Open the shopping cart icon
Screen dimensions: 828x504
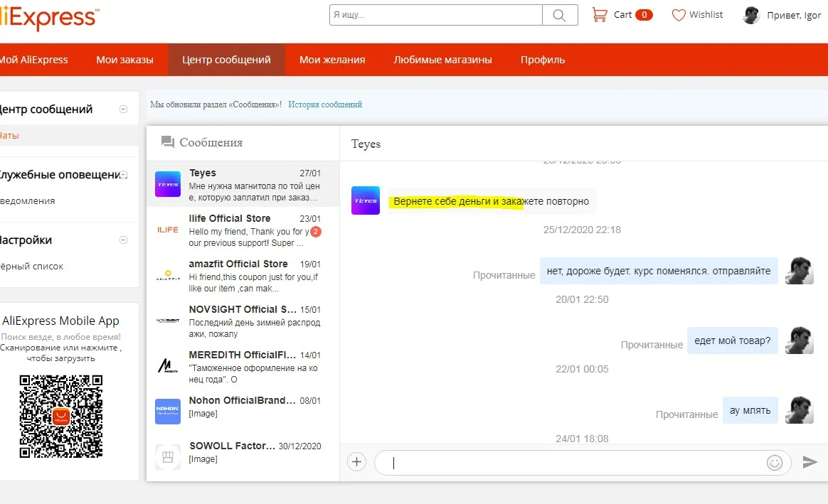pos(600,15)
